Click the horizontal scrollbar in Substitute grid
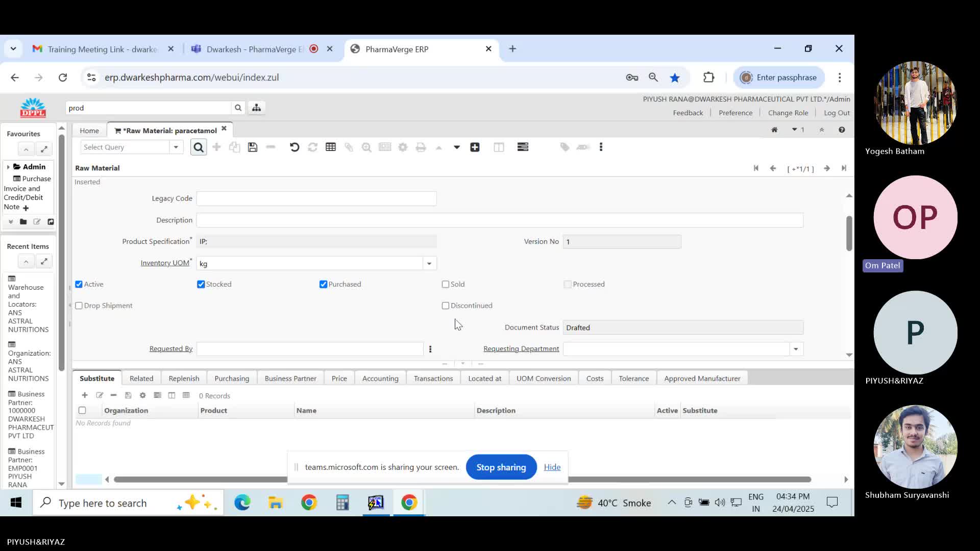980x551 pixels. 204,480
